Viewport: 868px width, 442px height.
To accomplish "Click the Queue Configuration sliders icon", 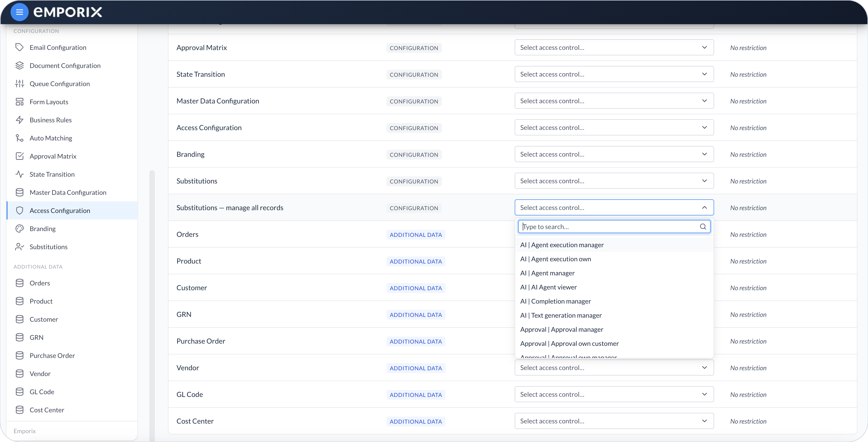I will pyautogui.click(x=20, y=84).
